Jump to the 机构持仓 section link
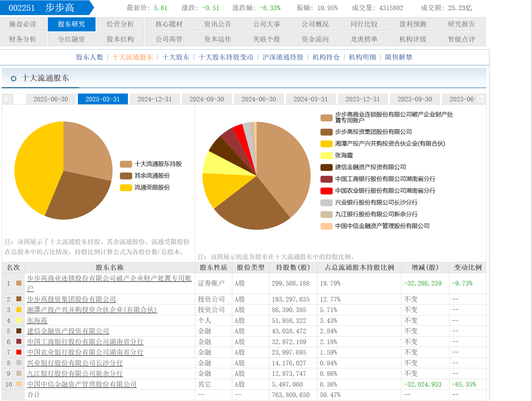The height and width of the screenshot is (401, 532). coord(326,57)
